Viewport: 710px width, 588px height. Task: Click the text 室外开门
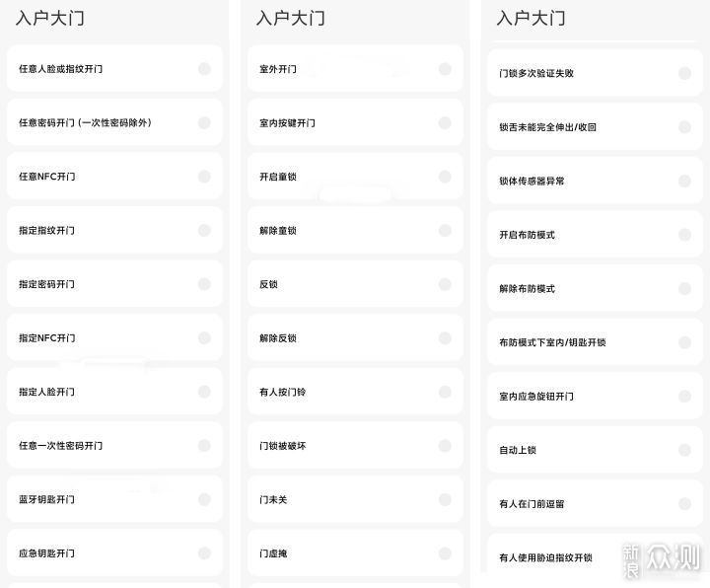pyautogui.click(x=278, y=69)
